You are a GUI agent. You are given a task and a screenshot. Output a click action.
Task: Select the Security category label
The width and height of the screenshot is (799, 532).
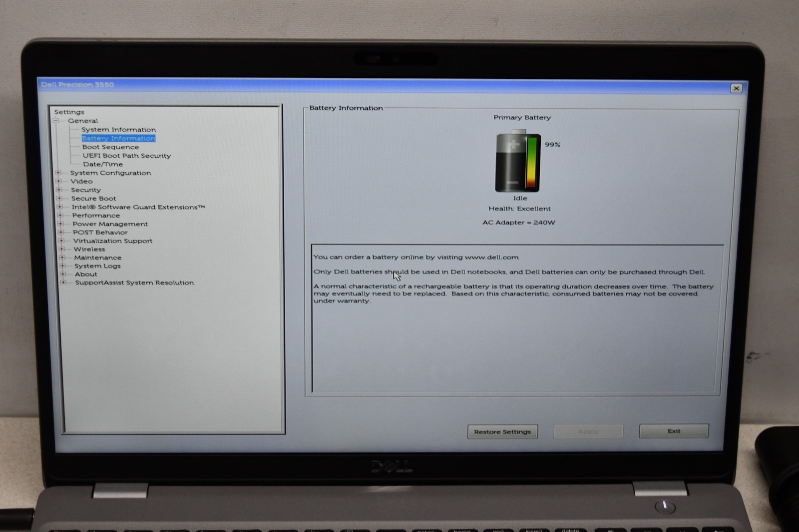tap(86, 190)
